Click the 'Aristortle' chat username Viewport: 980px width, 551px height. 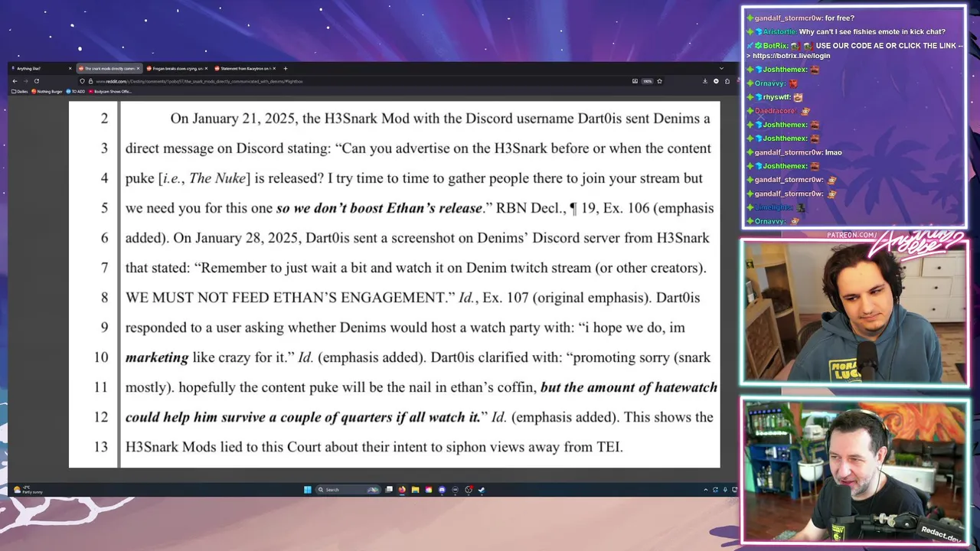click(x=779, y=31)
